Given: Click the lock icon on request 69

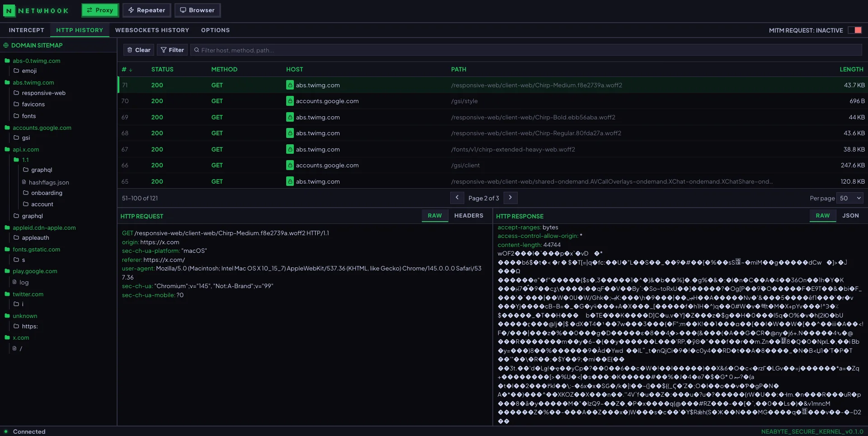Looking at the screenshot, I should coord(290,117).
